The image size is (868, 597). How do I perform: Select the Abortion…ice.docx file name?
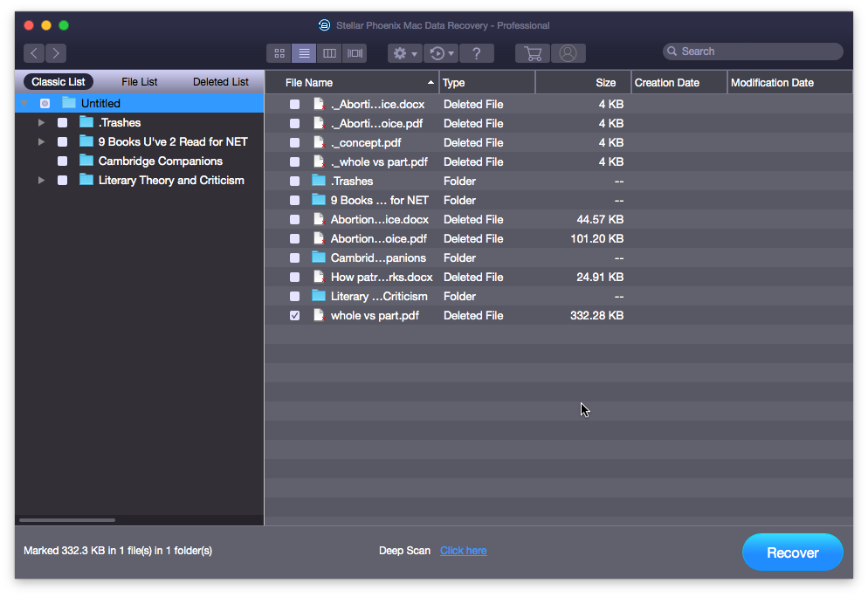coord(380,220)
